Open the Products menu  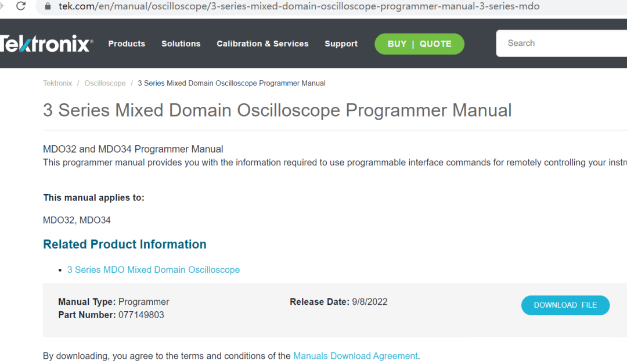[x=127, y=44]
